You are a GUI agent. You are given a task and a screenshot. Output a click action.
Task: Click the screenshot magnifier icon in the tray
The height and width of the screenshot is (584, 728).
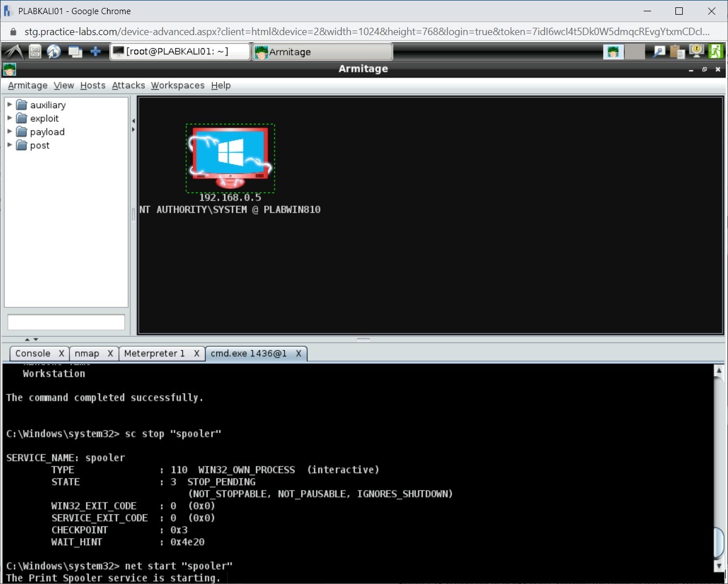[x=658, y=51]
